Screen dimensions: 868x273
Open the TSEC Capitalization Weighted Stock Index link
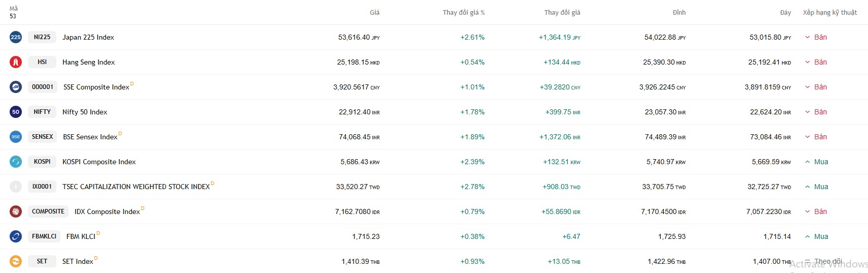pos(136,187)
